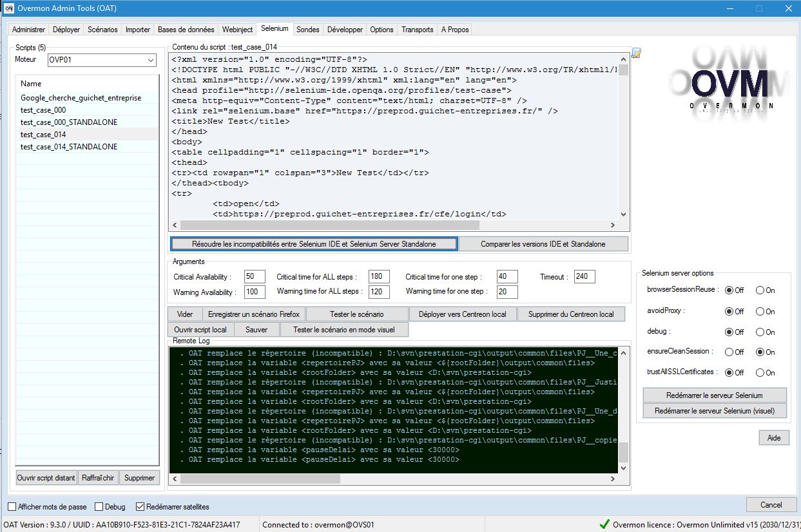801x532 pixels.
Task: Click Redémarrer le serveur Selenium (visuel)
Action: [x=715, y=410]
